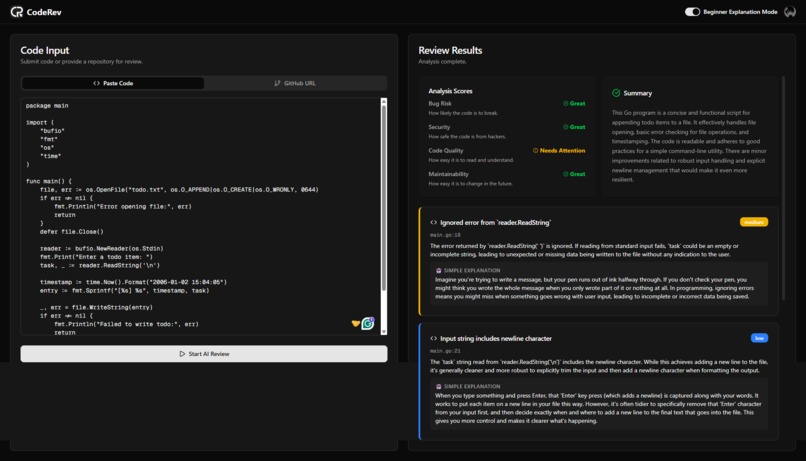Click the Grammarly icon in code editor

368,323
